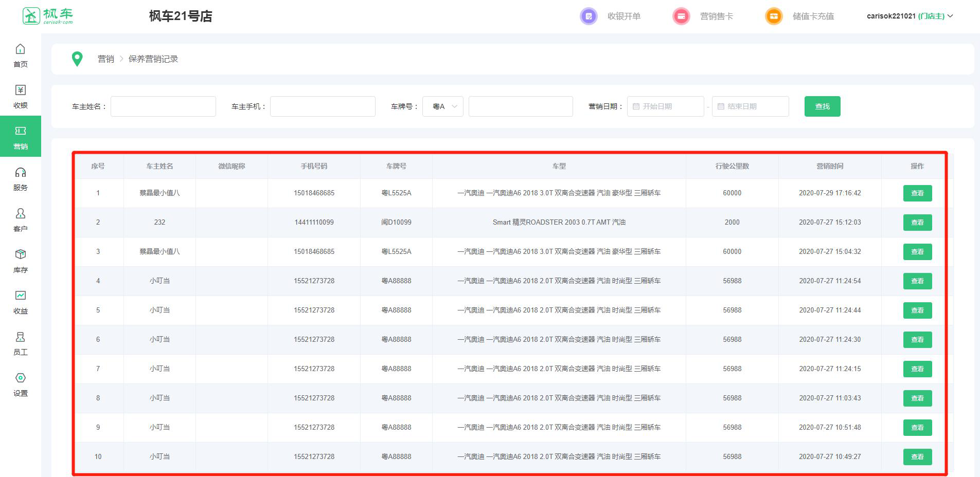Expand the carisok221021 account dropdown
The height and width of the screenshot is (477, 980).
910,16
